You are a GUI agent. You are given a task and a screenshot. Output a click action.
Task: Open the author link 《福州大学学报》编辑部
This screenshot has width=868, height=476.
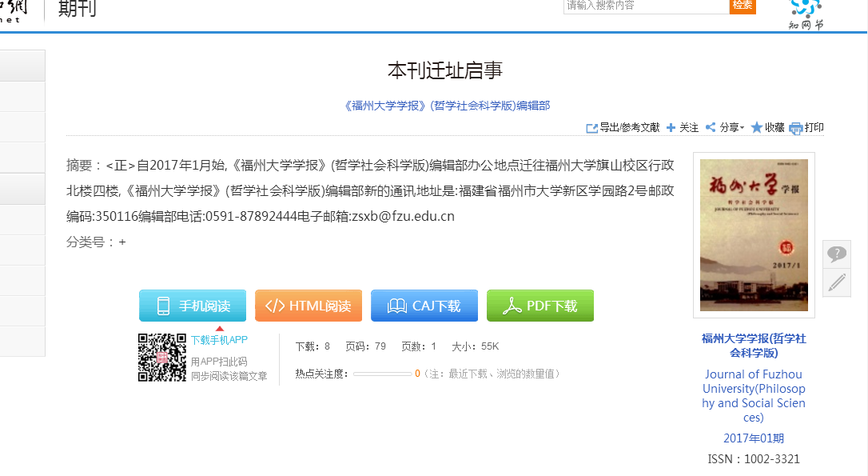[446, 106]
